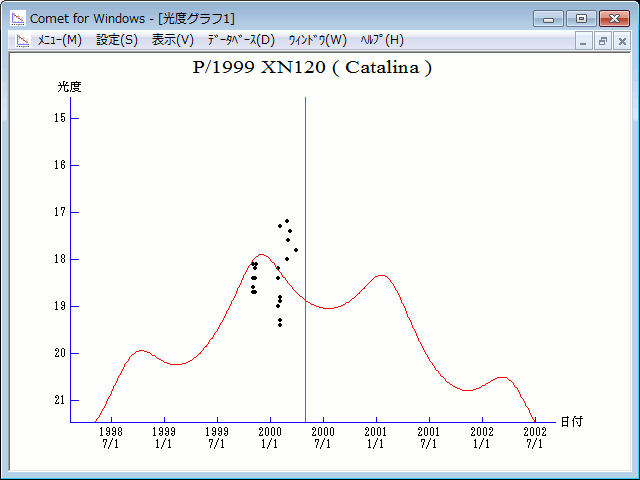
Task: Expand the 表示(V) view menu
Action: pyautogui.click(x=173, y=40)
